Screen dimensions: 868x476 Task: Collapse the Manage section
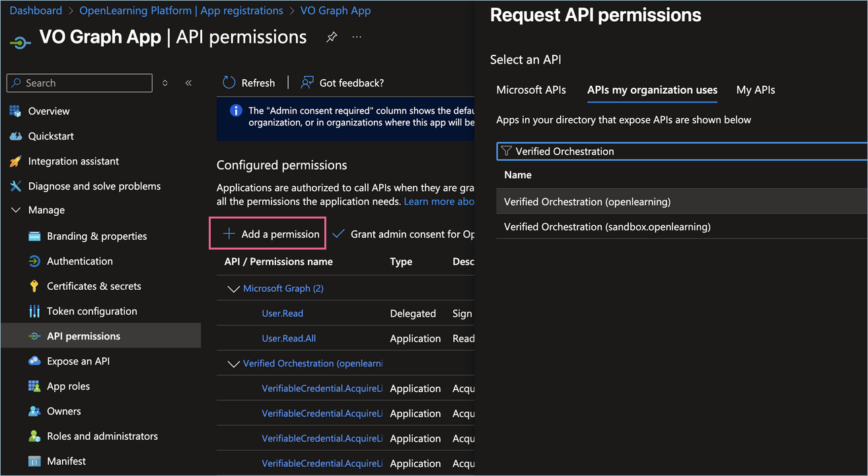click(x=16, y=210)
